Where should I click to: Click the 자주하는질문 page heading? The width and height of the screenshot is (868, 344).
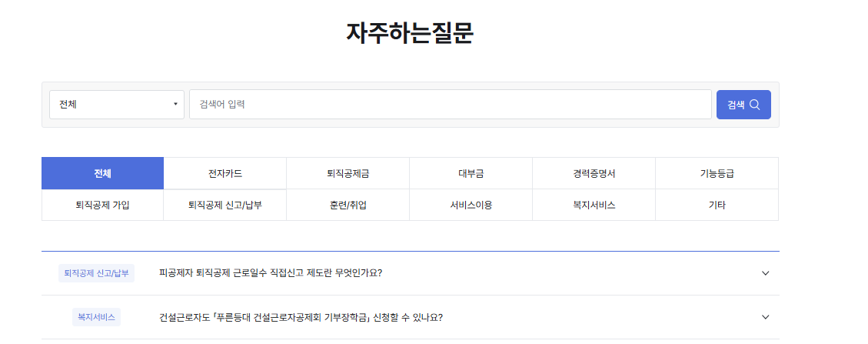pyautogui.click(x=411, y=33)
